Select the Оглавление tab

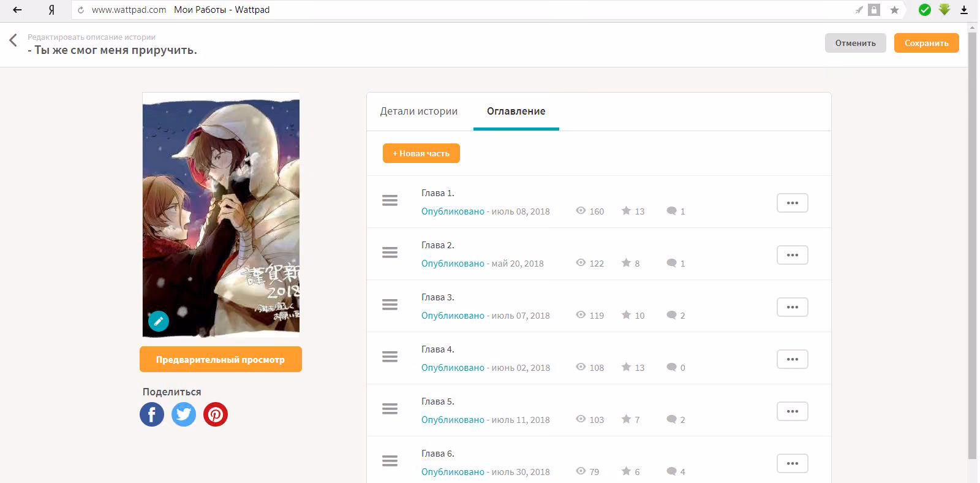516,111
